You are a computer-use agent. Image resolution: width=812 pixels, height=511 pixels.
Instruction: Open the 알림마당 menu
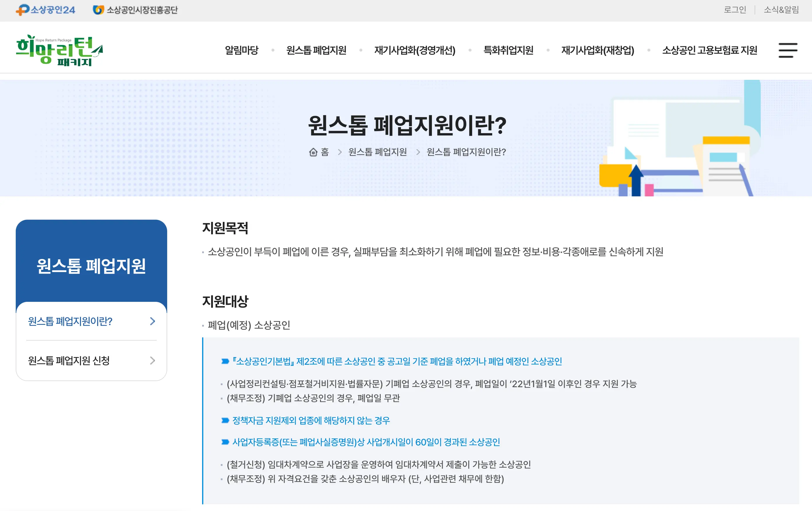tap(241, 50)
